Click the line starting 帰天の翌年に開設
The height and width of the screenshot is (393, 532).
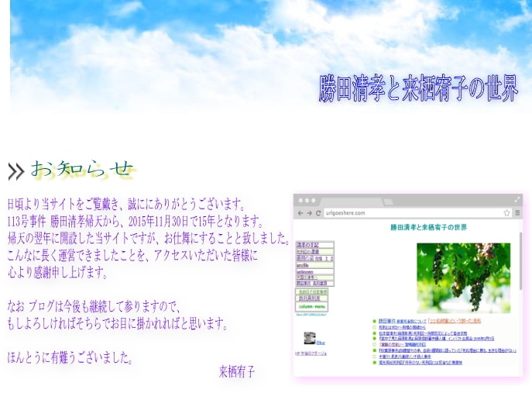tap(149, 239)
